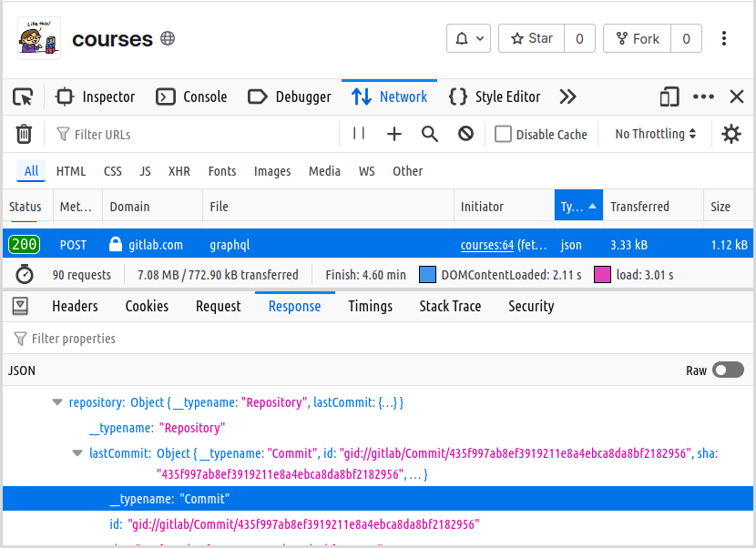Pause network recording

pyautogui.click(x=359, y=134)
